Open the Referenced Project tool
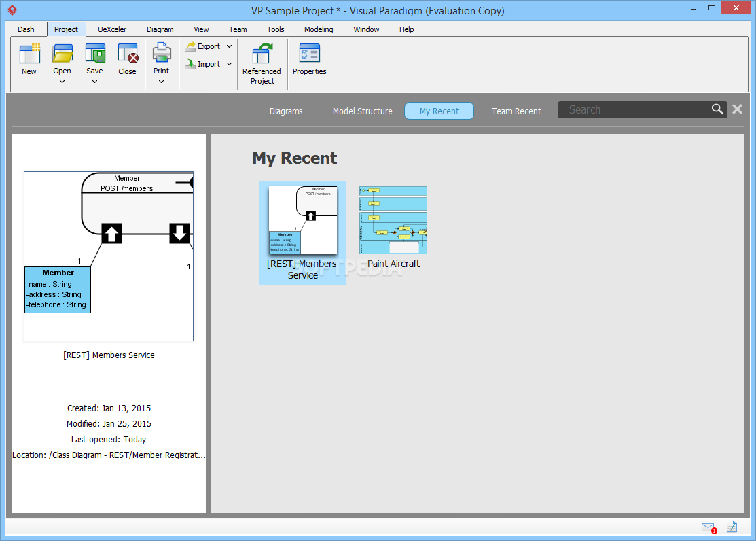Viewport: 756px width, 541px height. coord(262,63)
